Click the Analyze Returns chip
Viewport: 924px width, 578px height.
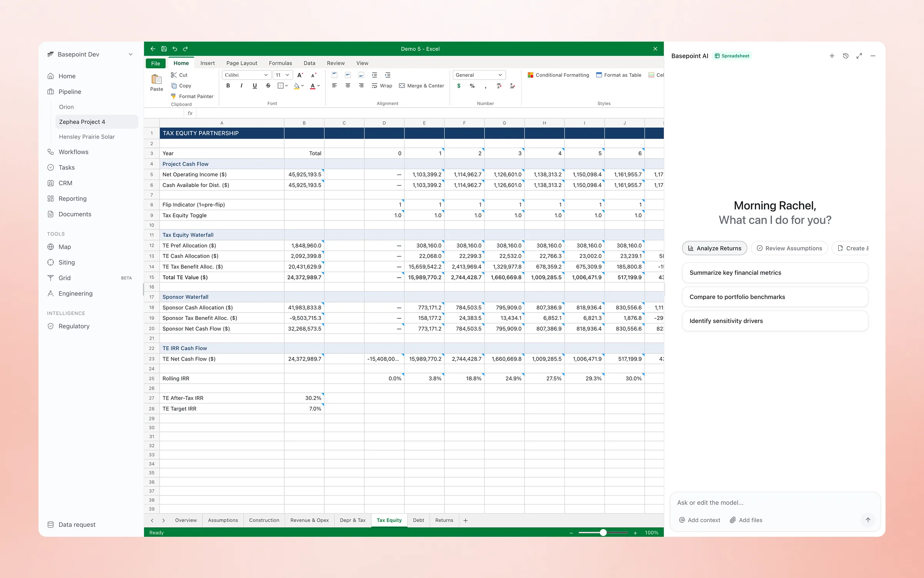point(715,248)
